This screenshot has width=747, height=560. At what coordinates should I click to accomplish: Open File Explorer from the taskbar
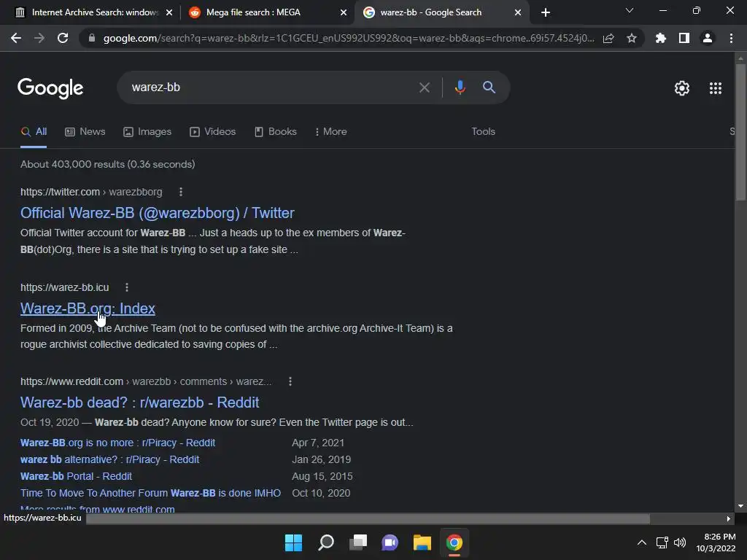click(422, 542)
